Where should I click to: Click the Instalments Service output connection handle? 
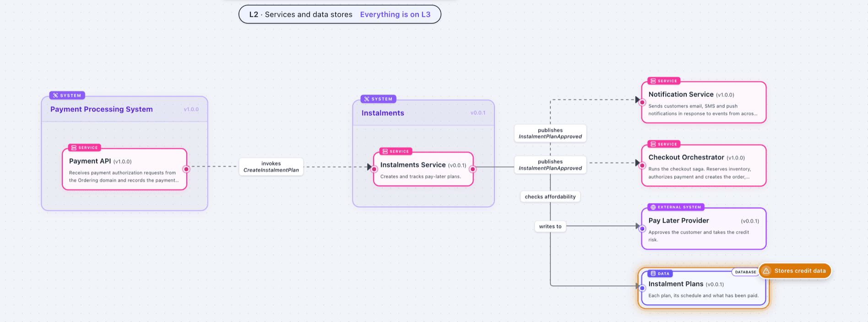(473, 169)
